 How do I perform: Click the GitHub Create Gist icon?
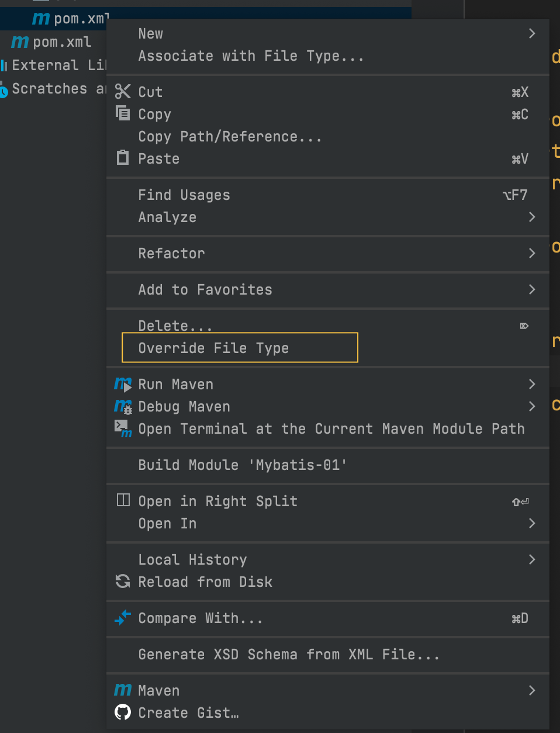(x=123, y=712)
